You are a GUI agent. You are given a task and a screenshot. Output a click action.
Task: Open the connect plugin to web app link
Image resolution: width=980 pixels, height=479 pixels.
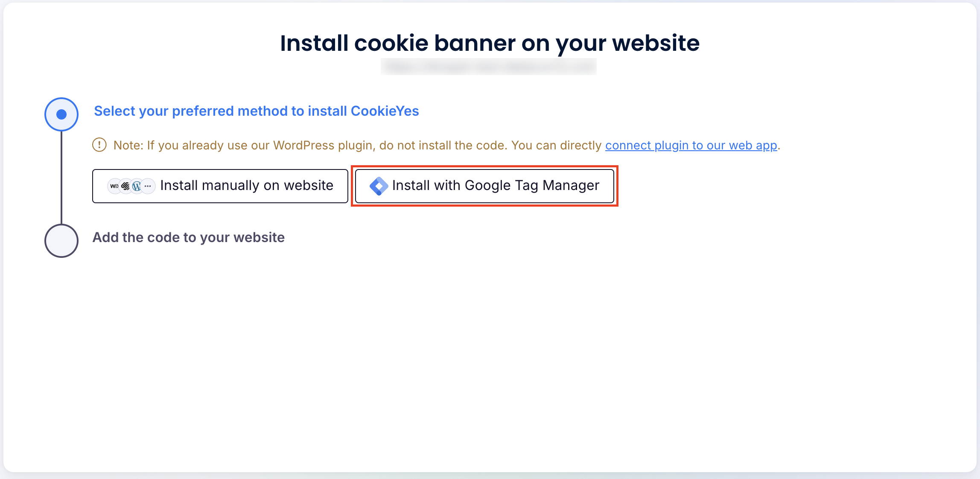tap(691, 146)
